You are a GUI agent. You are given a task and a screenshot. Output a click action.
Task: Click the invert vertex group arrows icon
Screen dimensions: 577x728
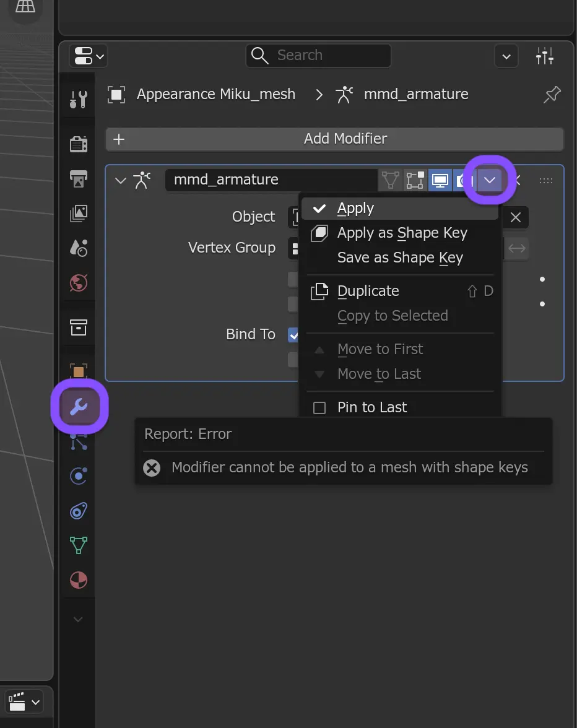click(517, 248)
